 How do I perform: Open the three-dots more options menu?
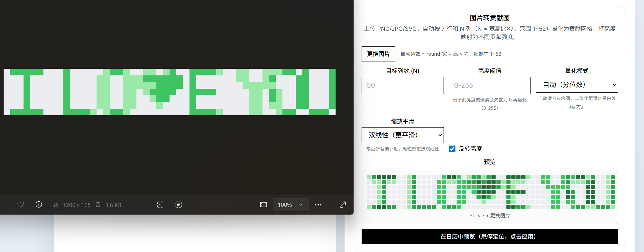(x=318, y=205)
